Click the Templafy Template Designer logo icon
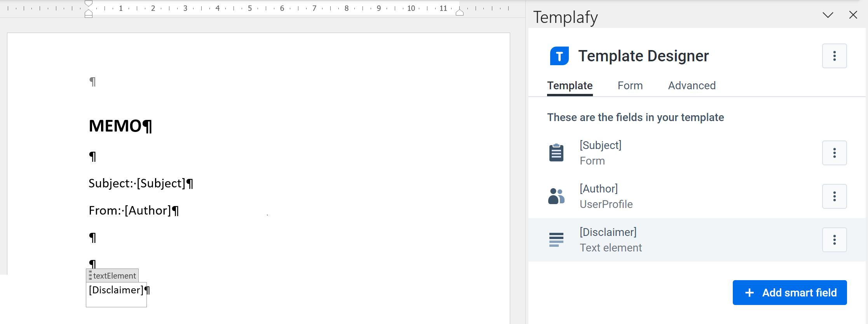 tap(559, 56)
